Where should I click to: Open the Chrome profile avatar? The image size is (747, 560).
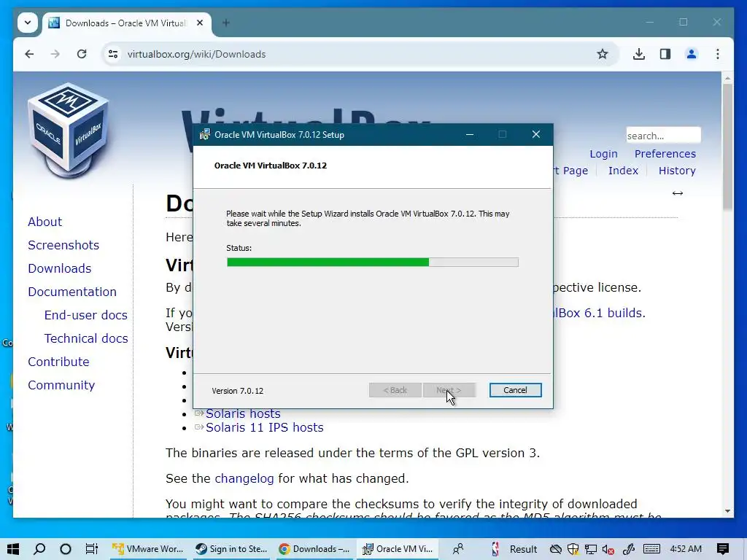pos(692,54)
